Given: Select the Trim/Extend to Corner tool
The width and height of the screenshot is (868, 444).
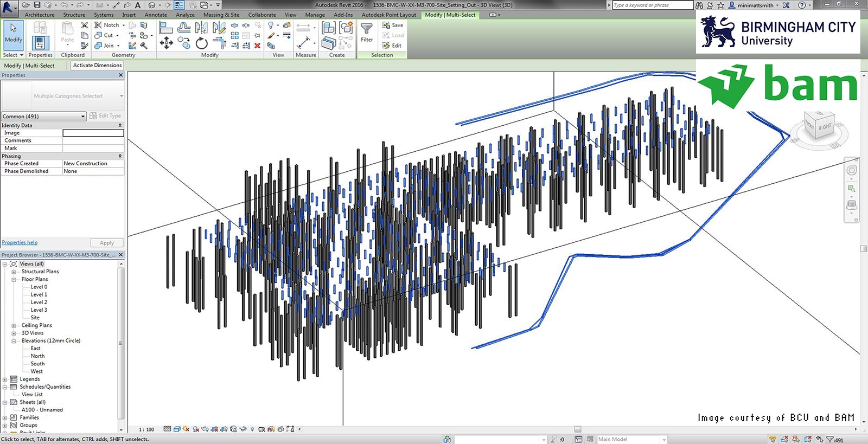Looking at the screenshot, I should pos(219,42).
